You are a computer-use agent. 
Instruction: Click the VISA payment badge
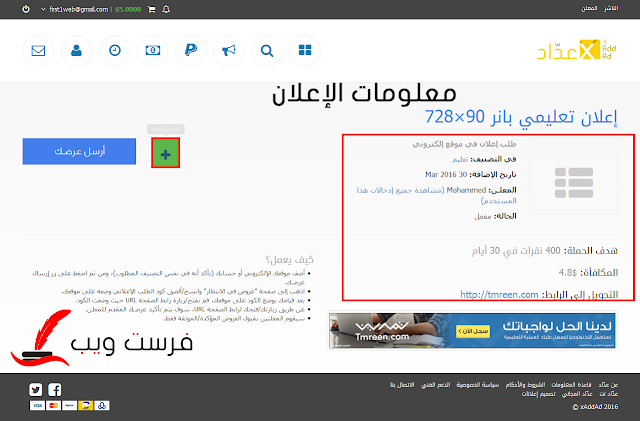37,405
